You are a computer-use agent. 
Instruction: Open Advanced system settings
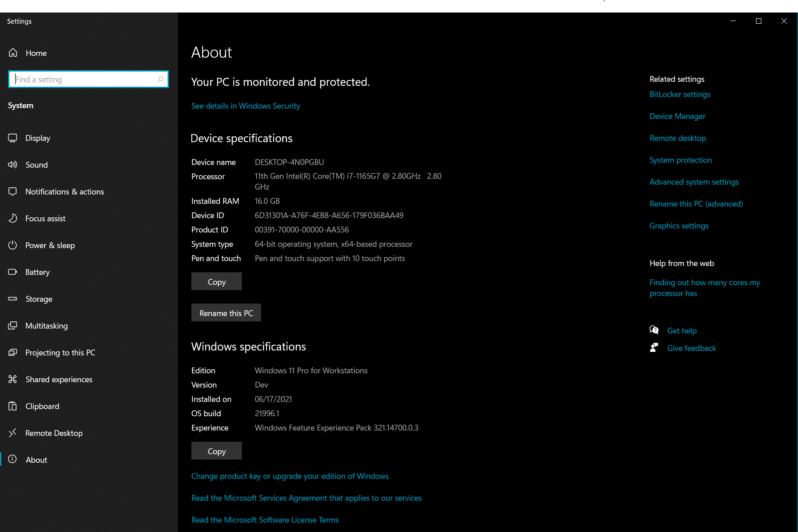[x=694, y=182]
